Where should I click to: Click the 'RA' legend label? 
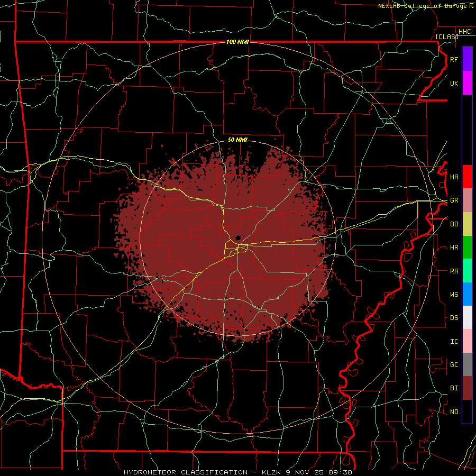click(x=454, y=271)
